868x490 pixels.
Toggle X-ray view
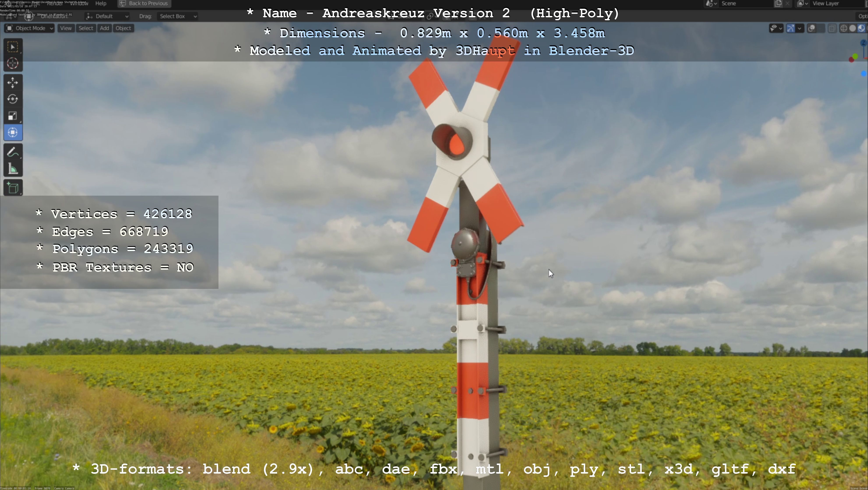(832, 28)
